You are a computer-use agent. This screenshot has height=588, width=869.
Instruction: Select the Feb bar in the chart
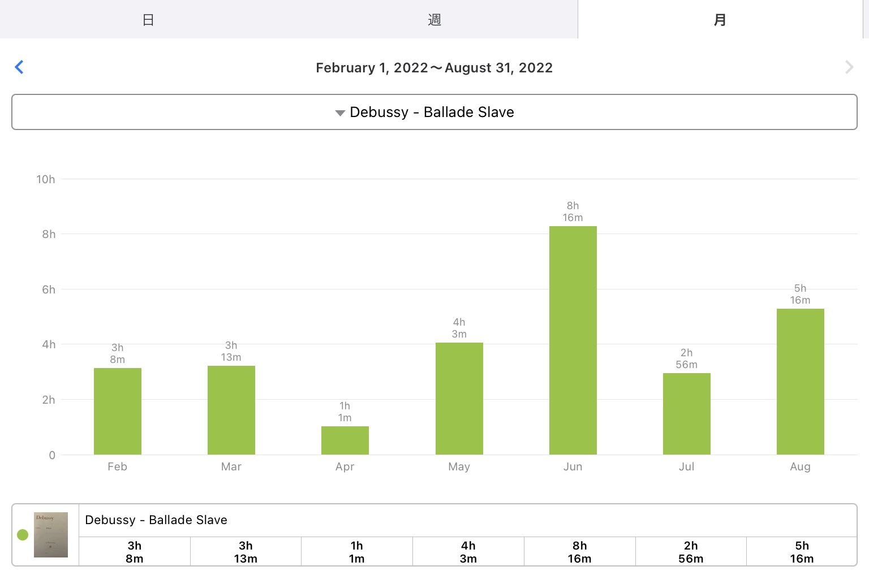point(118,411)
